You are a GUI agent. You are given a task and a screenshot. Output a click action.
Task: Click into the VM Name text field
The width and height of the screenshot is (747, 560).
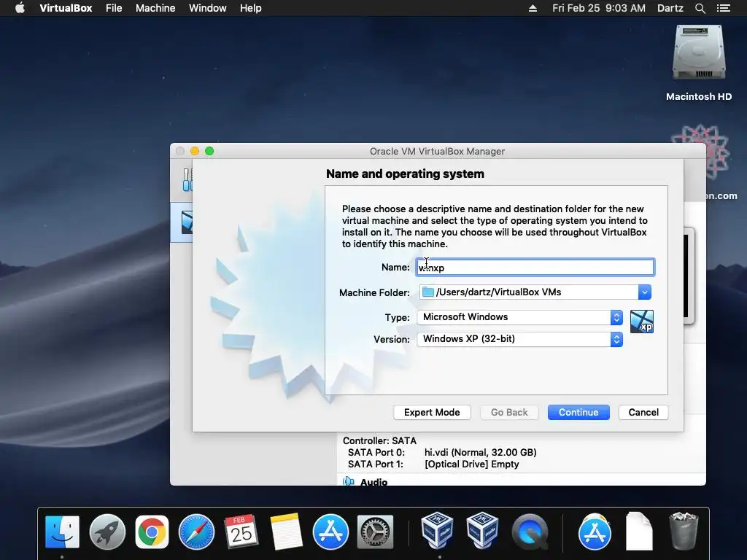tap(535, 268)
